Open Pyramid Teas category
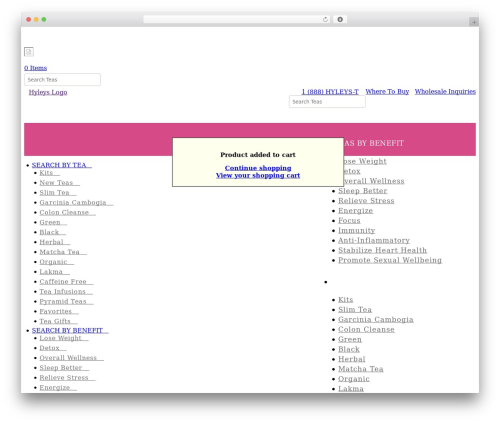 click(x=66, y=301)
